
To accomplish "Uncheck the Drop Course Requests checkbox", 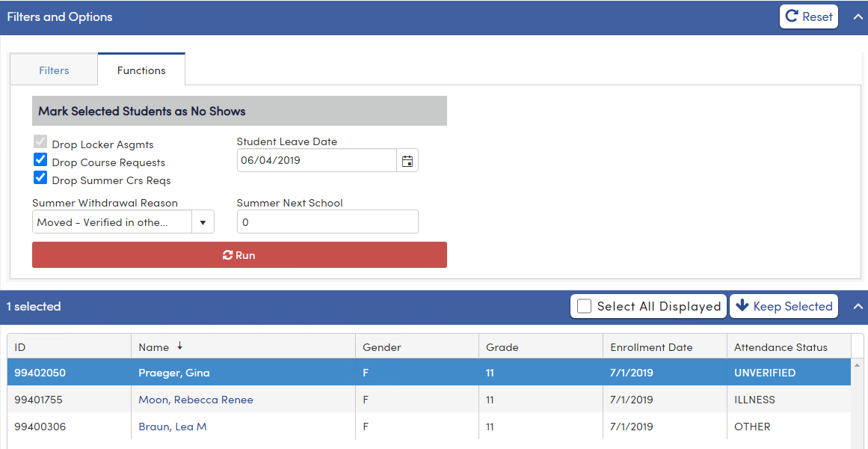I will coord(39,159).
